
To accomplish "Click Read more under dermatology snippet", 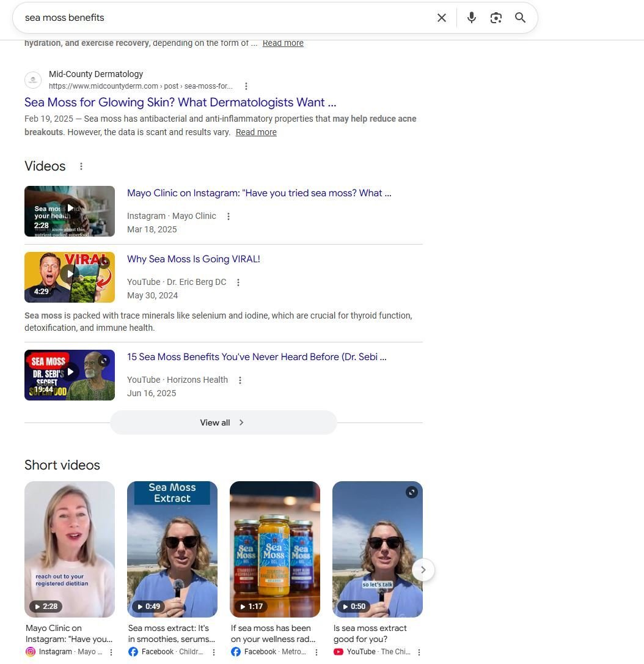I will (256, 132).
